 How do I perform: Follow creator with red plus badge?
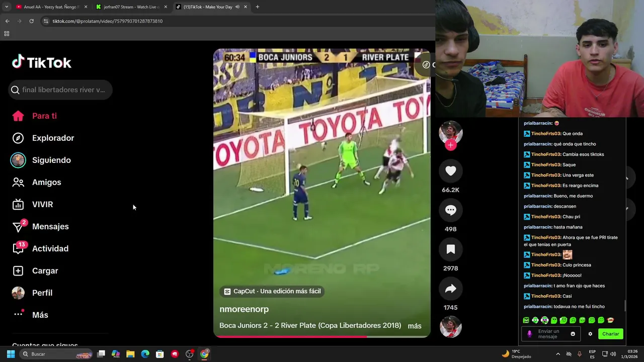tap(451, 145)
